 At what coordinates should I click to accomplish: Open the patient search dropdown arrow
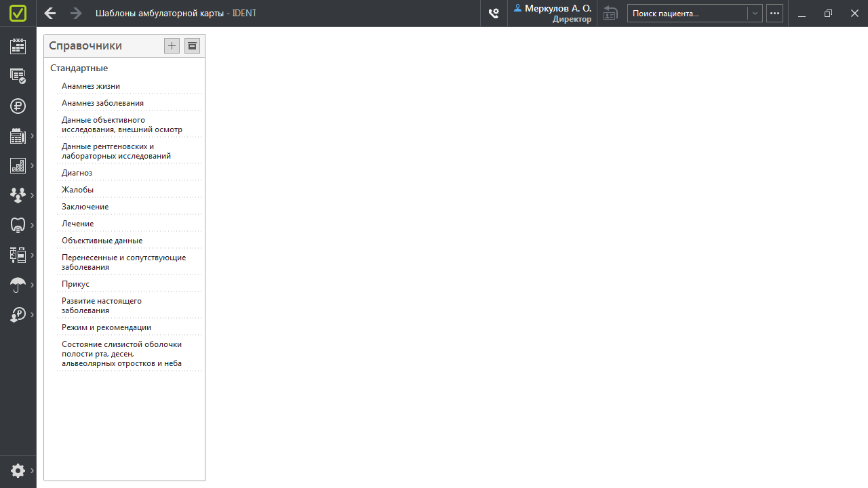click(755, 14)
